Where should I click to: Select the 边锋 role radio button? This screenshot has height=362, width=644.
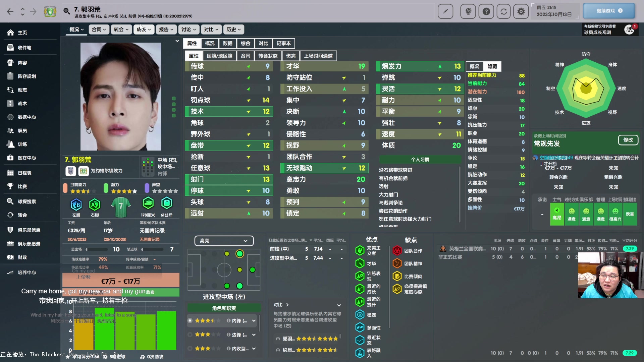tap(190, 335)
